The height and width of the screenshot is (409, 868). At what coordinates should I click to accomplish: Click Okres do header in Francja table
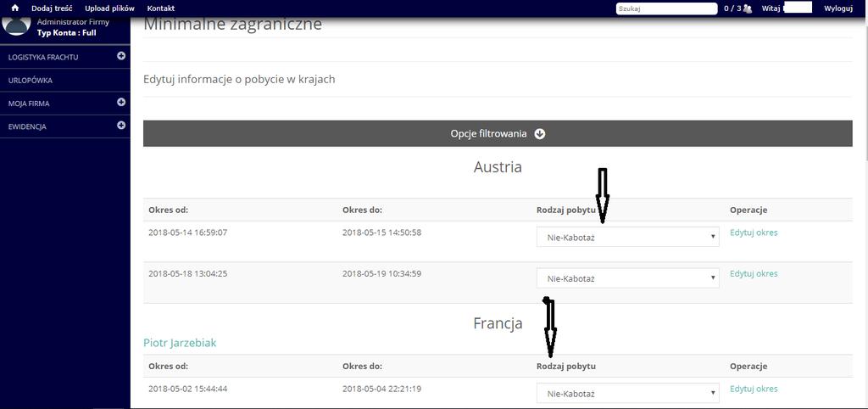point(362,367)
